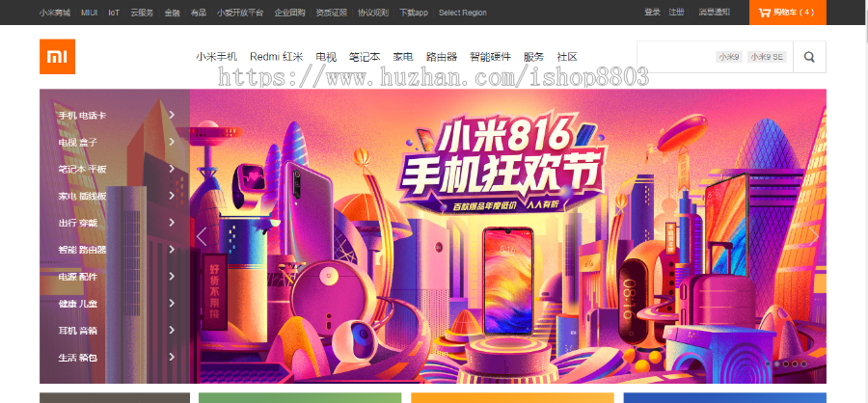This screenshot has width=868, height=403.
Task: Open 消息通知 notifications link
Action: pyautogui.click(x=714, y=12)
